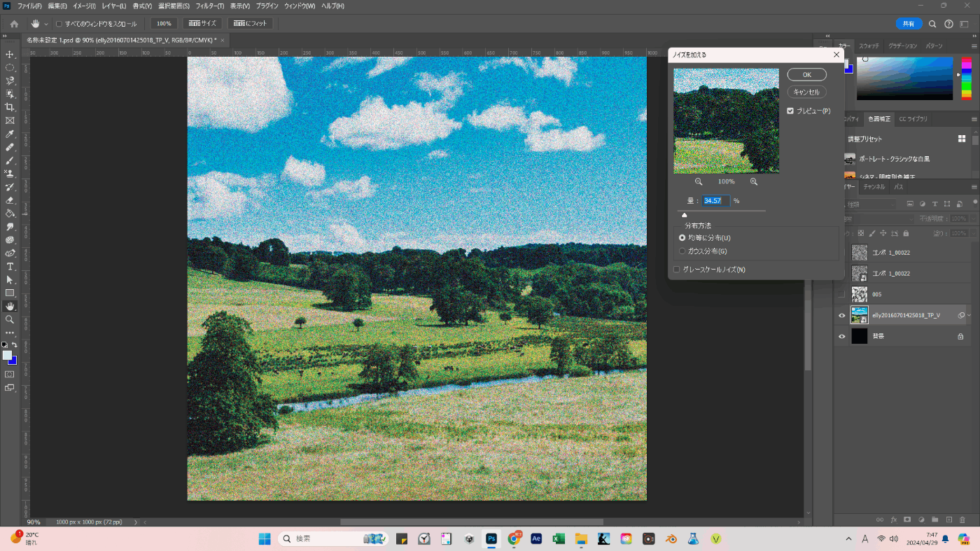Delete layer with trash icon
The image size is (980, 551).
point(963,519)
